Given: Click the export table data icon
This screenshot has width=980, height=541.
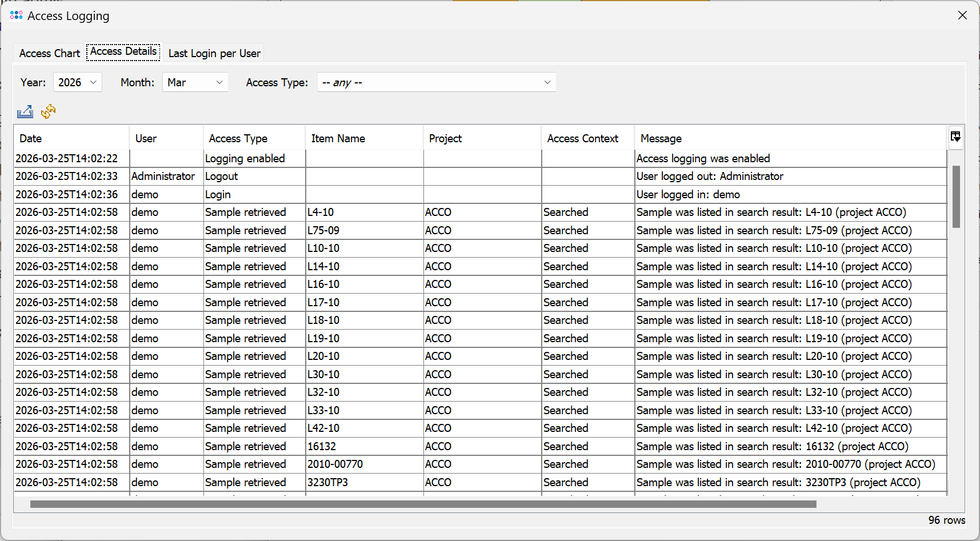Looking at the screenshot, I should click(x=25, y=112).
